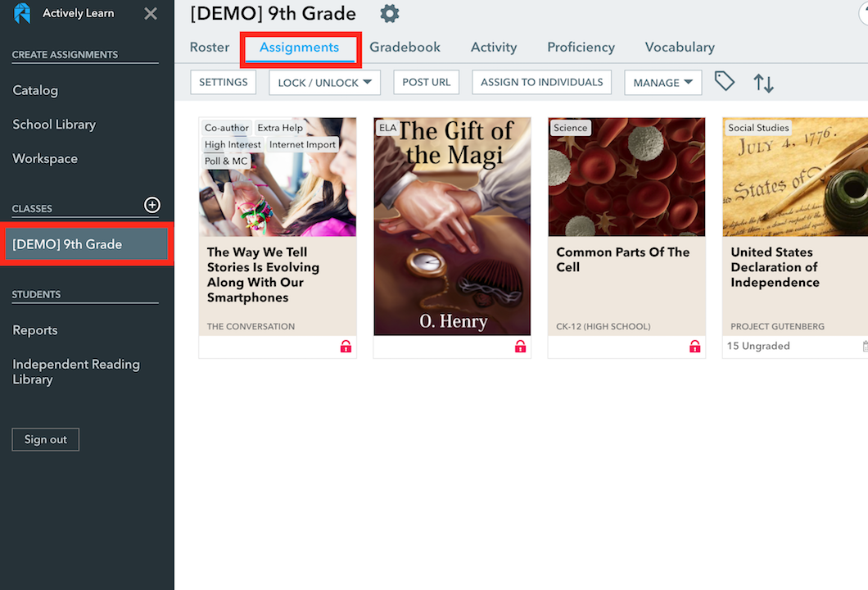This screenshot has width=868, height=590.
Task: Click the Poll & MC tag
Action: pos(226,161)
